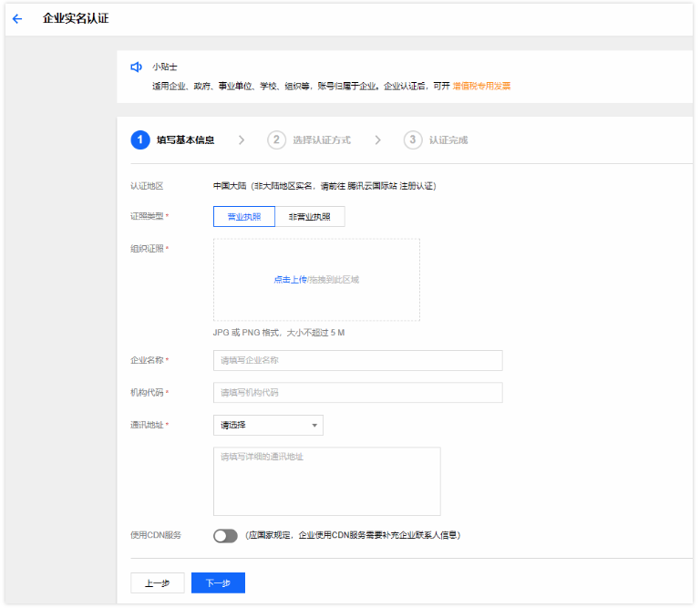This screenshot has width=700, height=608.
Task: Click 点击上传 to upload the license
Action: pyautogui.click(x=290, y=280)
